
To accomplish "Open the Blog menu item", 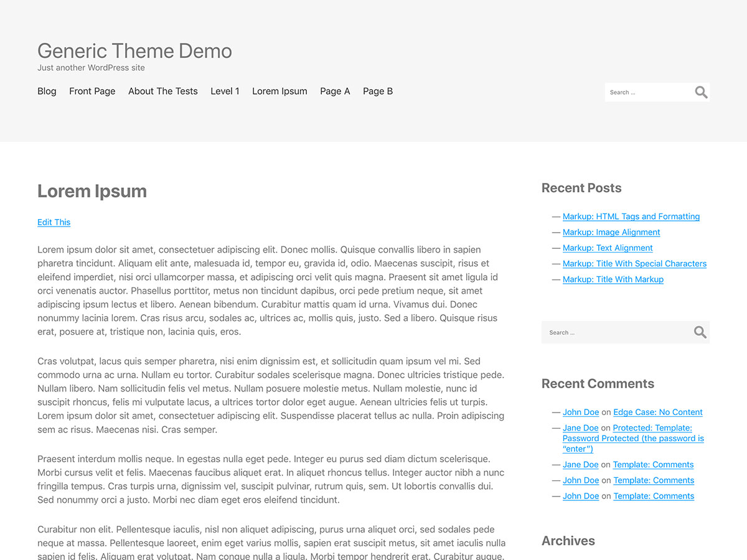I will 47,91.
